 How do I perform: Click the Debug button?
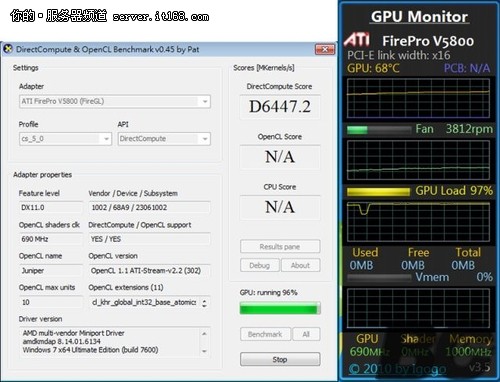(260, 265)
